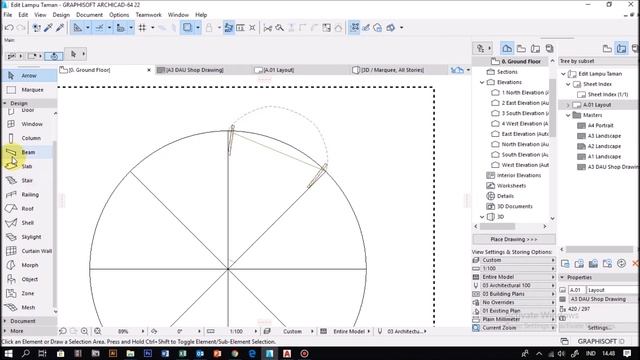Open the Document menu
Image resolution: width=640 pixels, height=360 pixels.
(x=89, y=15)
